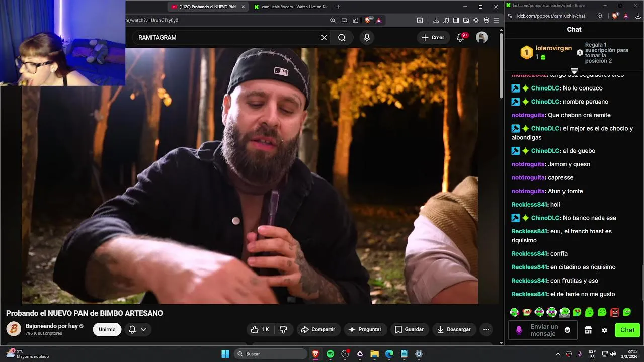Toggle the Brave sidebar panel icon
The image size is (644, 362).
tap(456, 20)
